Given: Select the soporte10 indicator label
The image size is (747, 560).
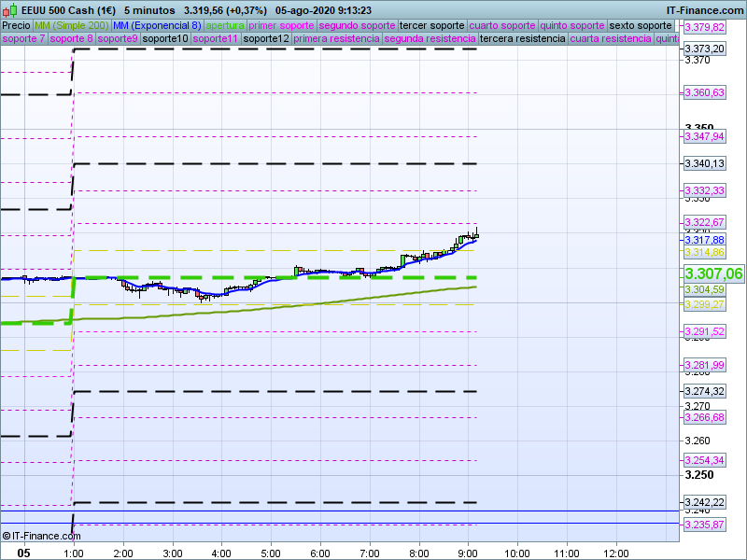Looking at the screenshot, I should click(x=167, y=39).
